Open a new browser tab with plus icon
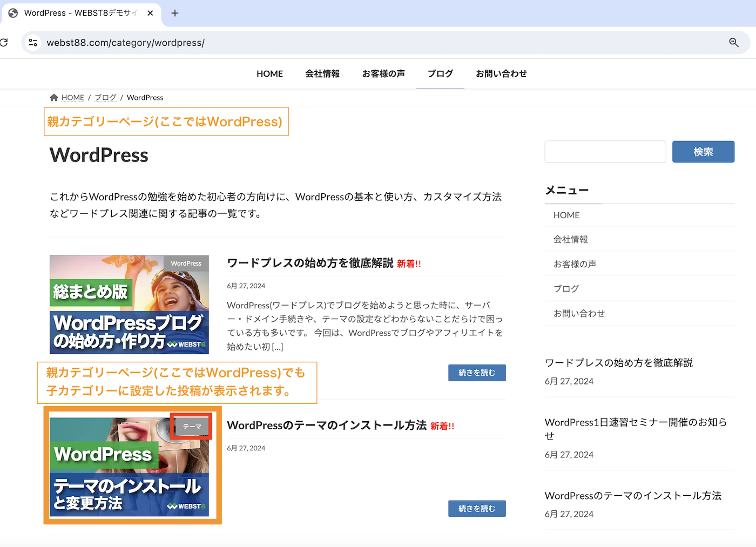The height and width of the screenshot is (547, 756). [x=174, y=13]
